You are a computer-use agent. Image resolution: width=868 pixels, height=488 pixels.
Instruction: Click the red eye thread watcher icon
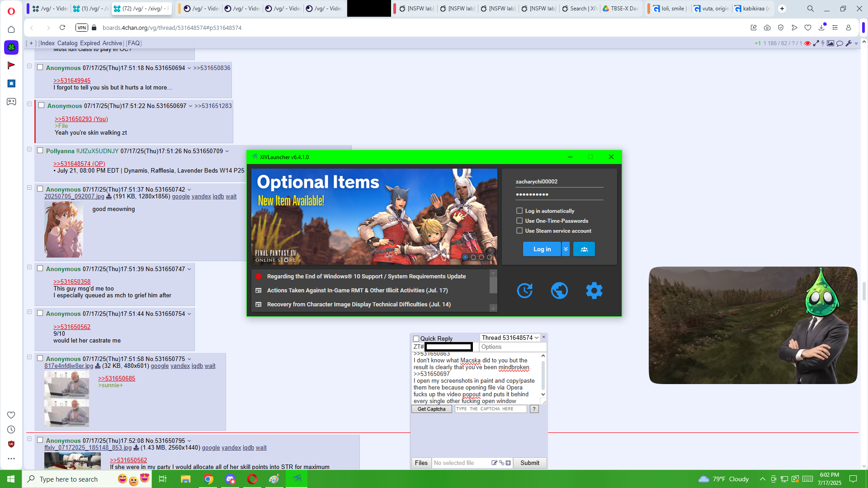(807, 43)
